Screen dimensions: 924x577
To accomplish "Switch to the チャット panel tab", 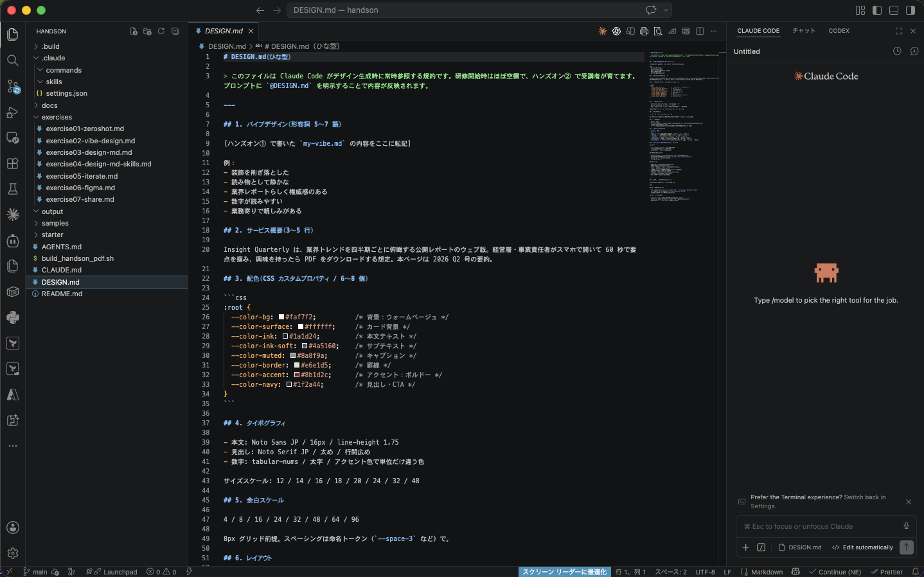I will (x=804, y=31).
